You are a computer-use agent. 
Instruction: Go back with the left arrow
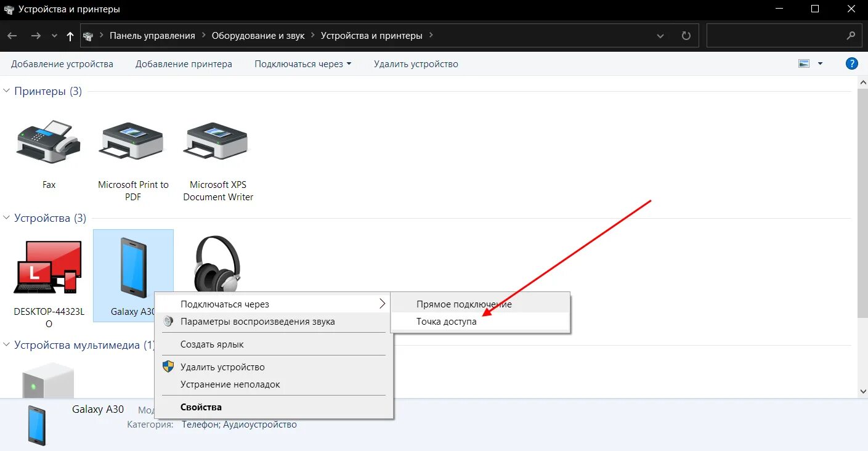click(12, 36)
